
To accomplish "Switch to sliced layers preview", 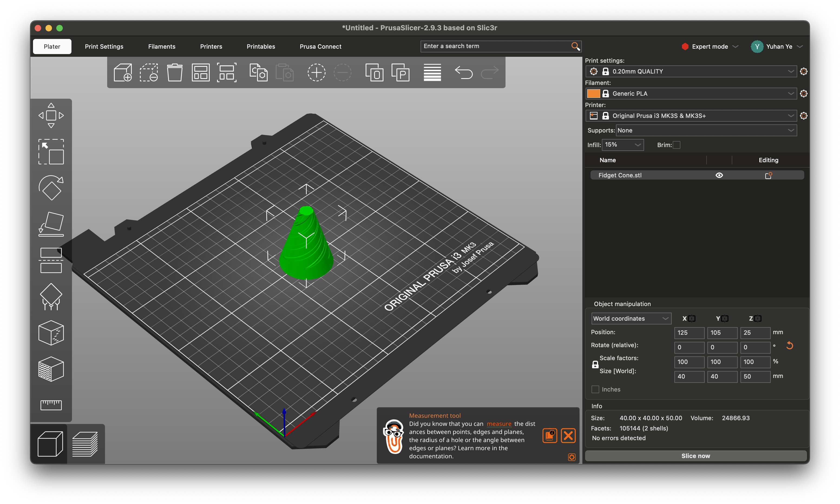I will [x=85, y=444].
